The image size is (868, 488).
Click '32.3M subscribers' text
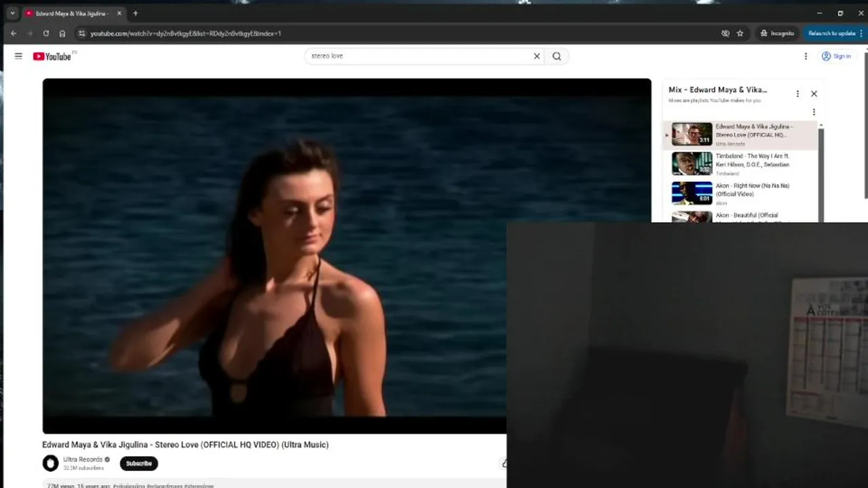click(83, 468)
